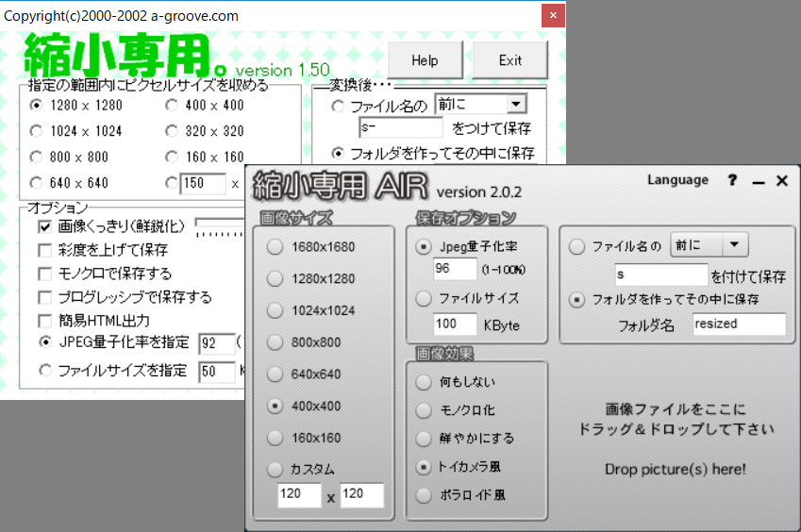The image size is (801, 532).
Task: Open the Language menu
Action: 678,180
